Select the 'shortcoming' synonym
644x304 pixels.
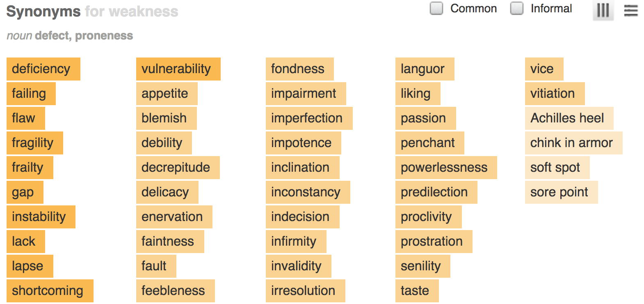point(50,291)
